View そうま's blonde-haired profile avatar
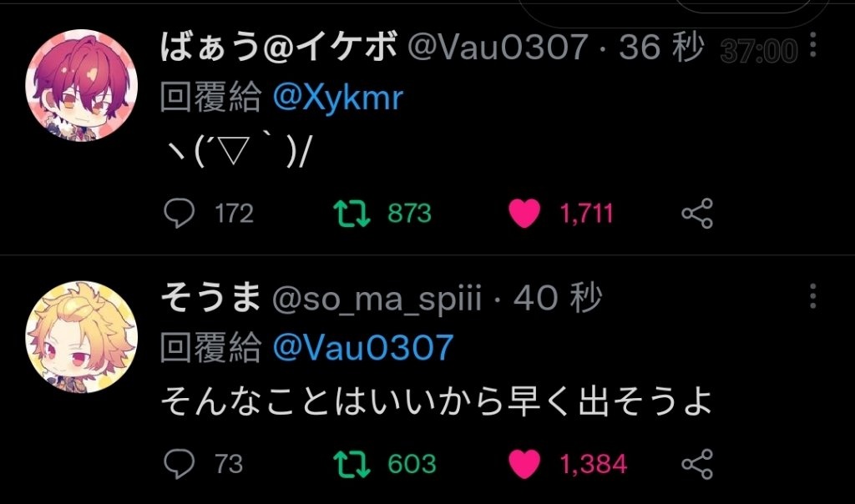855x504 pixels. click(x=81, y=337)
